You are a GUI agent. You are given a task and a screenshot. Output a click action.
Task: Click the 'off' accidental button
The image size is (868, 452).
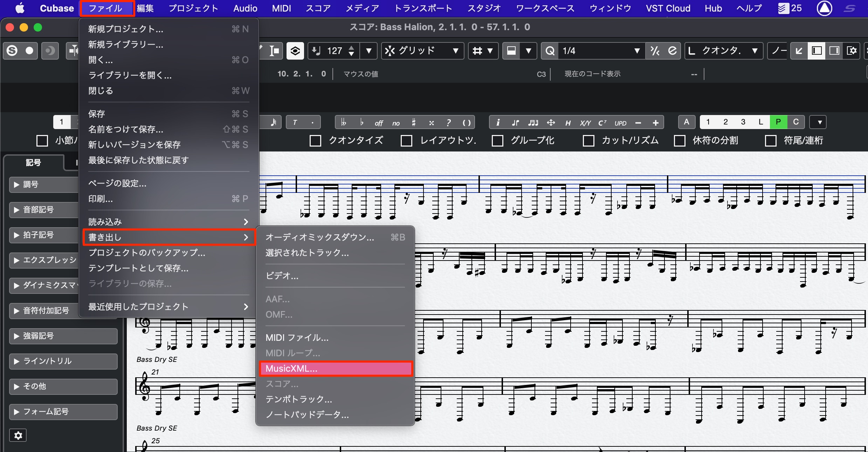pos(379,123)
